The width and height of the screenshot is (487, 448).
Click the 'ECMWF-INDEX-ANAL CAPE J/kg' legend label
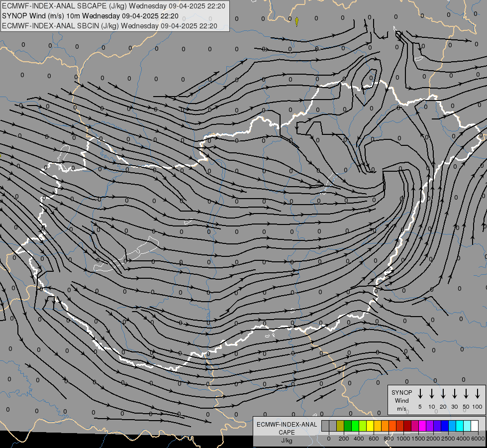[287, 432]
